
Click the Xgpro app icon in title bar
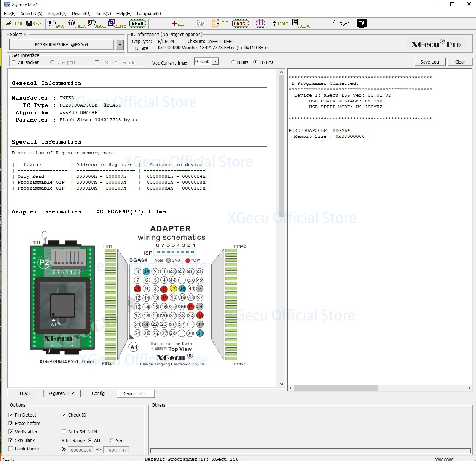pyautogui.click(x=7, y=4)
